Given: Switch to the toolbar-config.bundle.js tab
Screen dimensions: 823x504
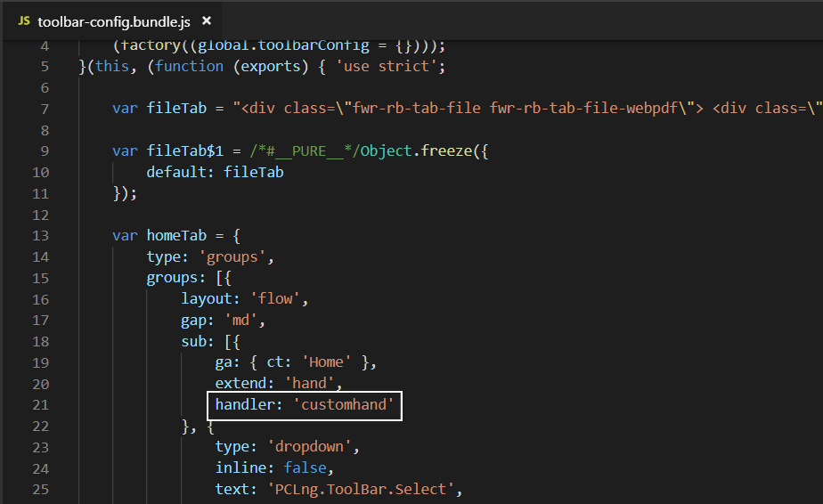Looking at the screenshot, I should pos(112,21).
